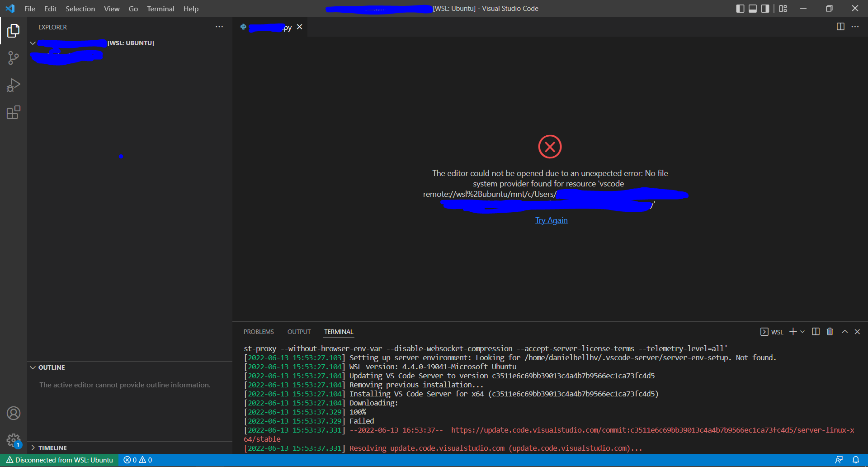Switch to the PROBLEMS panel tab
This screenshot has height=467, width=868.
pos(259,332)
